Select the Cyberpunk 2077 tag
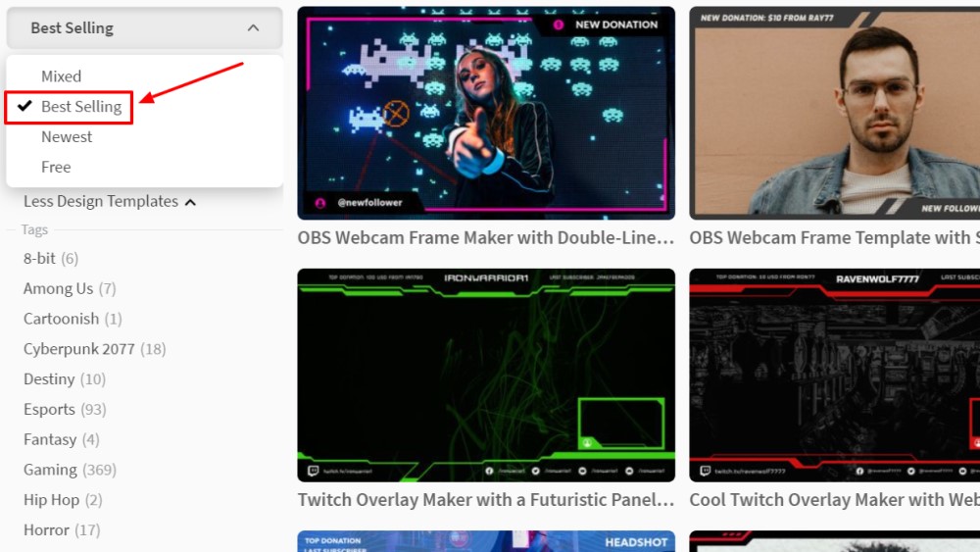This screenshot has width=980, height=552. (x=81, y=349)
